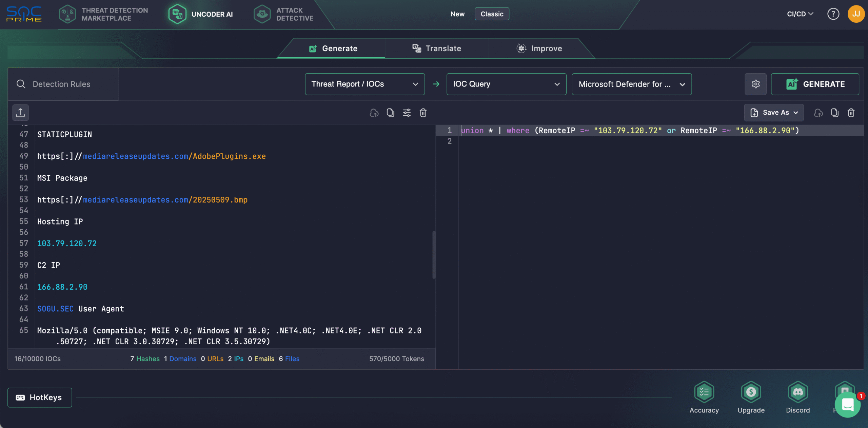
Task: Click AdobePlugins.exe URL line
Action: pyautogui.click(x=152, y=156)
